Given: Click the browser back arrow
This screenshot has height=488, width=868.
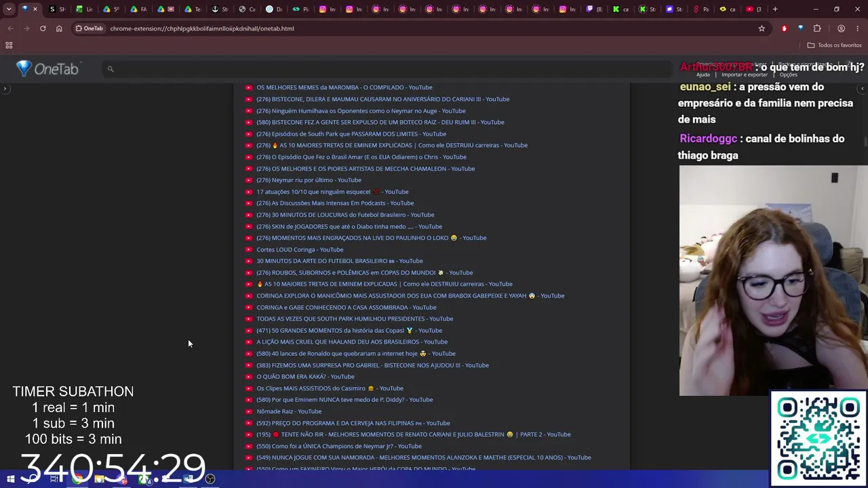Looking at the screenshot, I should [10, 28].
